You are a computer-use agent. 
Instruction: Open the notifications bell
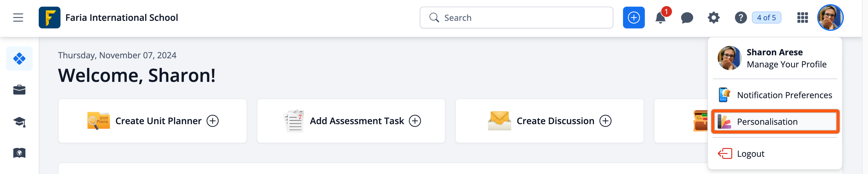661,18
